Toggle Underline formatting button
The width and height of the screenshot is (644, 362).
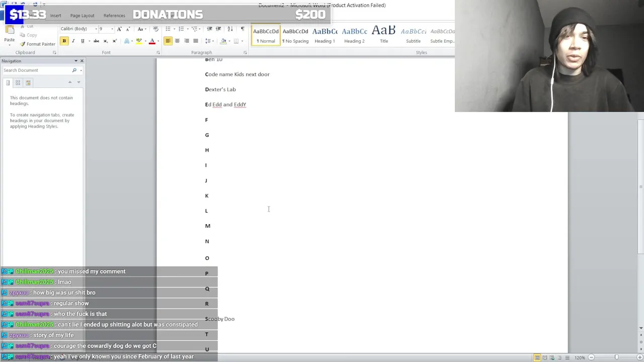[83, 41]
